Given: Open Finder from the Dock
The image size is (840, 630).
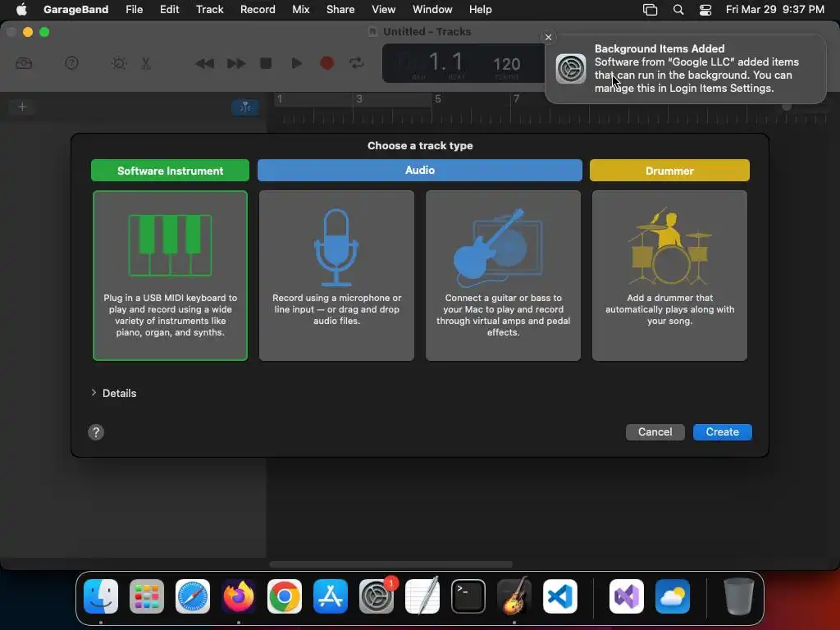Looking at the screenshot, I should [x=101, y=596].
